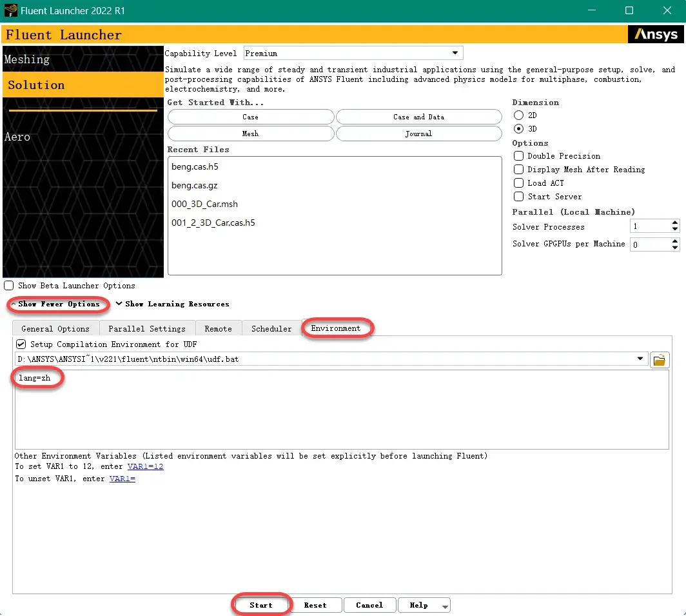Expand the UDF batch file path dropdown
The height and width of the screenshot is (616, 686).
coord(640,359)
